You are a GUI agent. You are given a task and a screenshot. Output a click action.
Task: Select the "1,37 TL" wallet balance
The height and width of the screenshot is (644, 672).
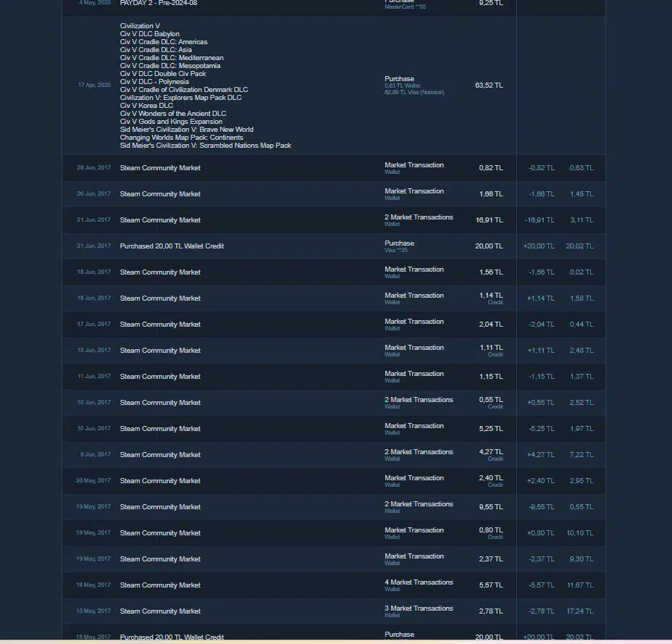(x=581, y=377)
